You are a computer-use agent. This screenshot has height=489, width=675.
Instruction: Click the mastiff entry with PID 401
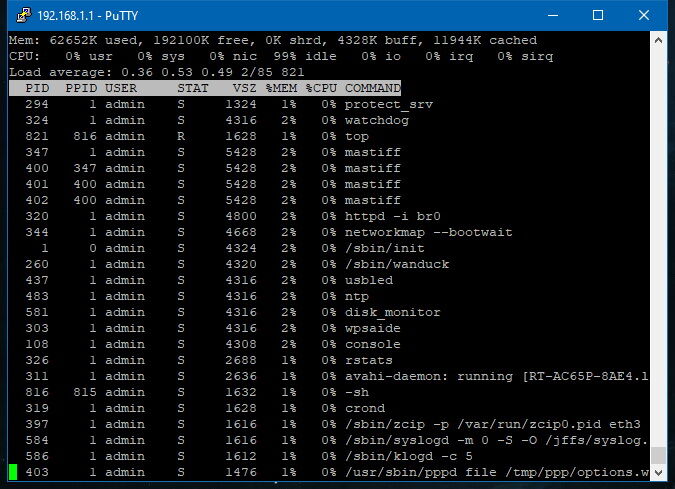[373, 184]
